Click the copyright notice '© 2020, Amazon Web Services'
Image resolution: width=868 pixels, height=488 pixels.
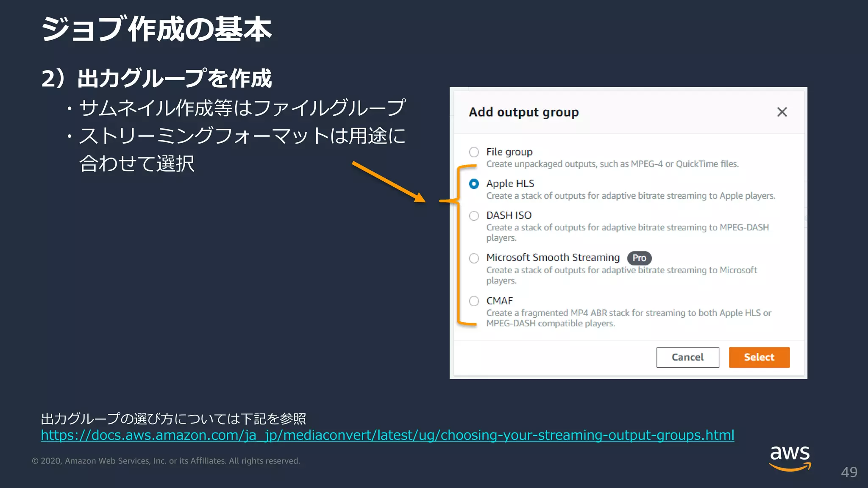click(166, 461)
